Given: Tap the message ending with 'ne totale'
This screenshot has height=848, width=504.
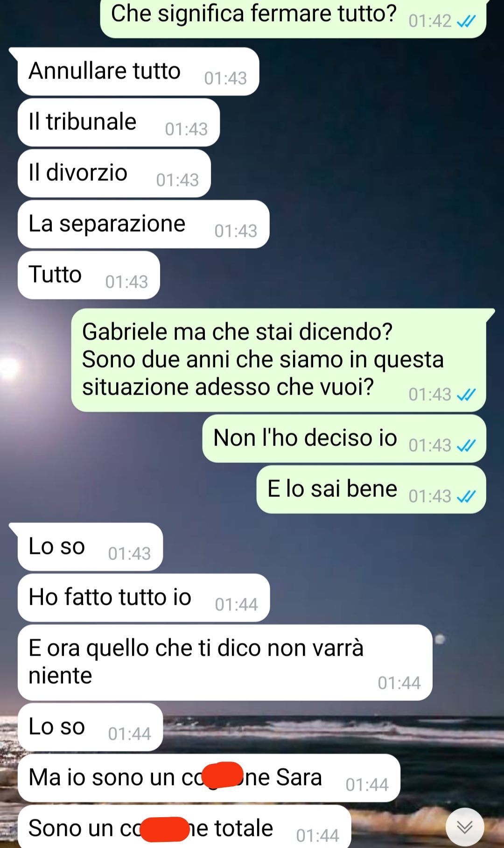Looking at the screenshot, I should tap(184, 827).
